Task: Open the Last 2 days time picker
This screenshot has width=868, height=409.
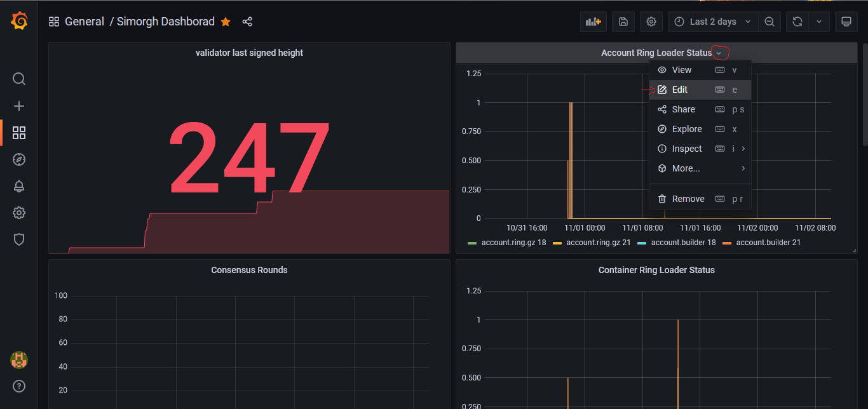Action: click(712, 22)
